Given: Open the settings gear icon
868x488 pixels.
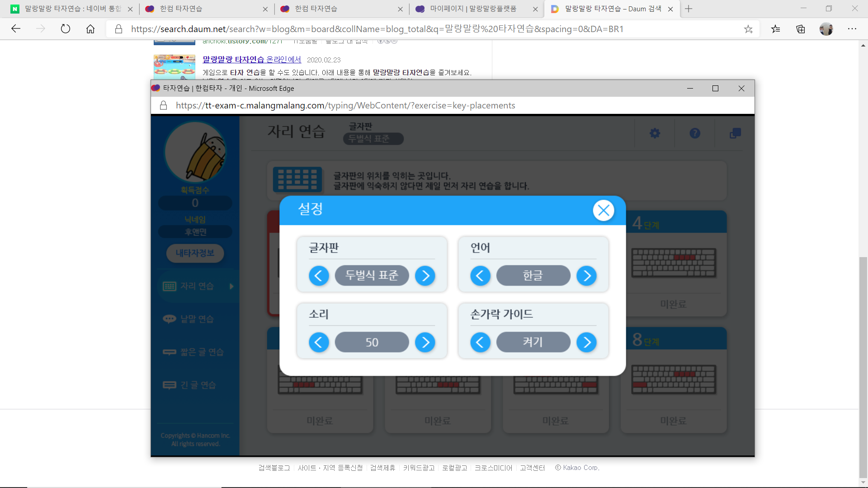Looking at the screenshot, I should click(655, 133).
